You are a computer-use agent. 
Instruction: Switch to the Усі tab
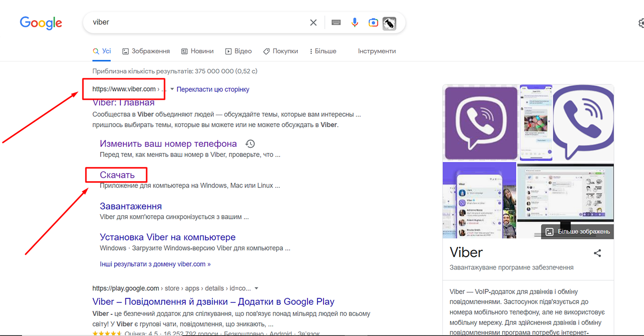point(102,51)
